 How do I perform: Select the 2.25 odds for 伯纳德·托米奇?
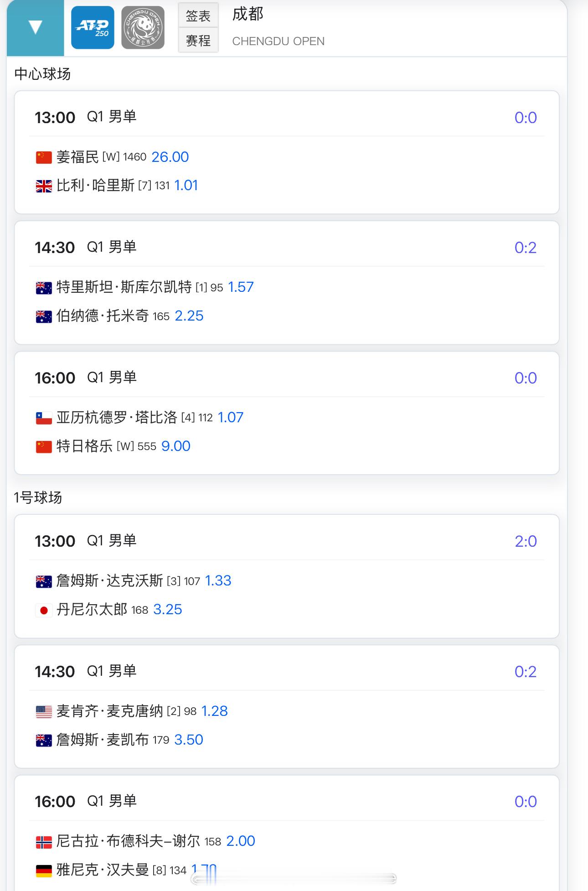tap(189, 316)
